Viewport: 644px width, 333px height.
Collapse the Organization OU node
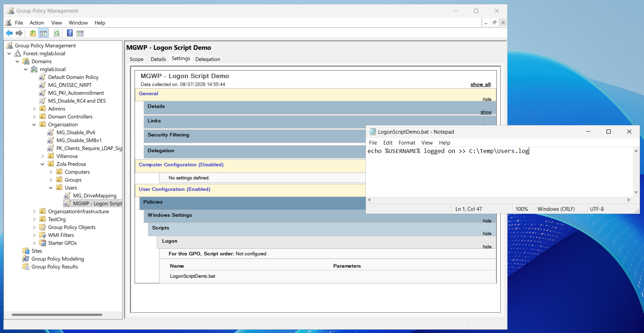tap(34, 125)
